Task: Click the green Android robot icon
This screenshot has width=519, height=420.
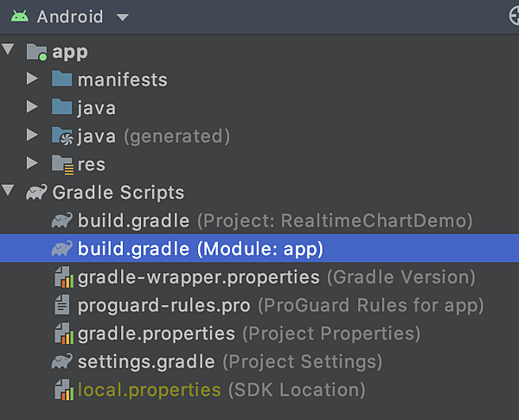Action: (20, 16)
